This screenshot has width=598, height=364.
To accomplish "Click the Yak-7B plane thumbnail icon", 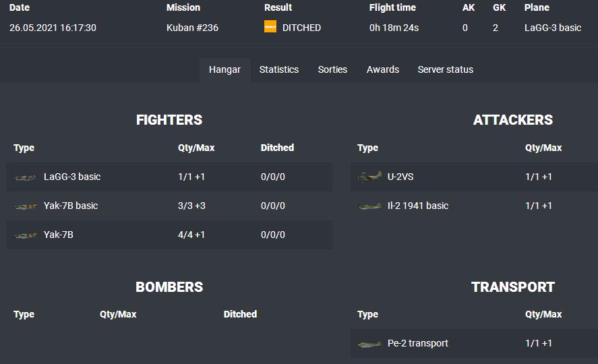I will (x=25, y=235).
